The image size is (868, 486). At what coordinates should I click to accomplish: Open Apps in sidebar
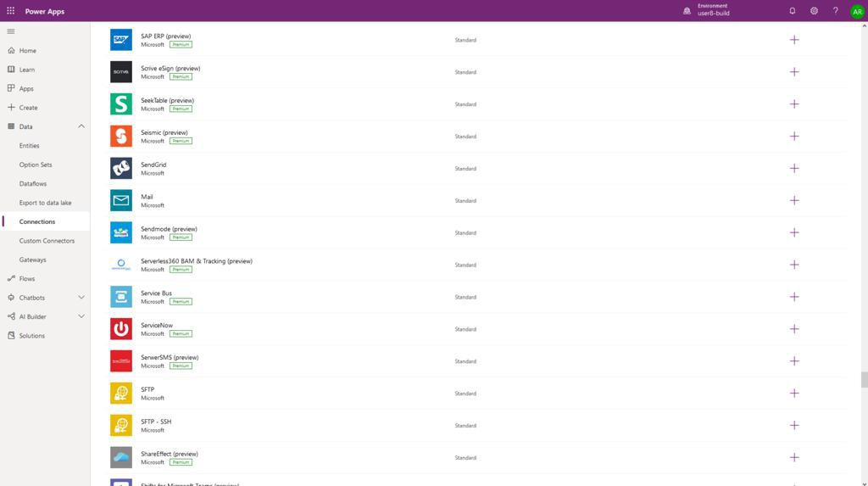tap(45, 89)
